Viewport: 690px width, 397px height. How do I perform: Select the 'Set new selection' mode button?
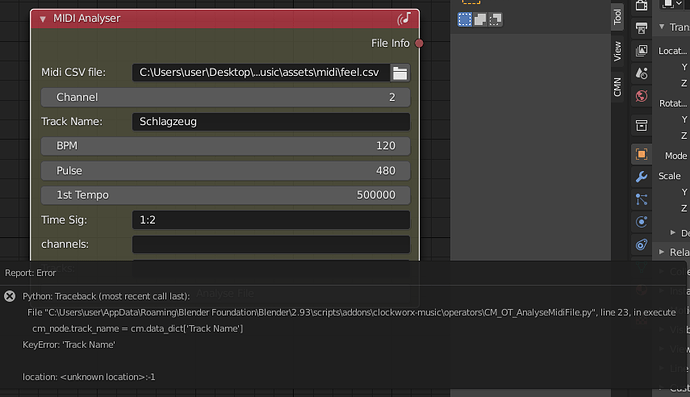pyautogui.click(x=465, y=19)
